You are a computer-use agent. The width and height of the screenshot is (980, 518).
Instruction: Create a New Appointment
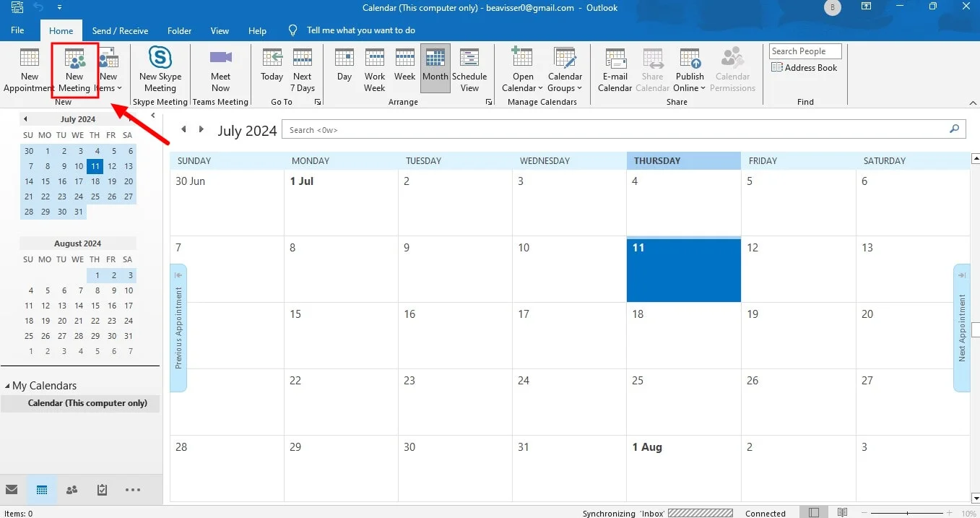29,70
